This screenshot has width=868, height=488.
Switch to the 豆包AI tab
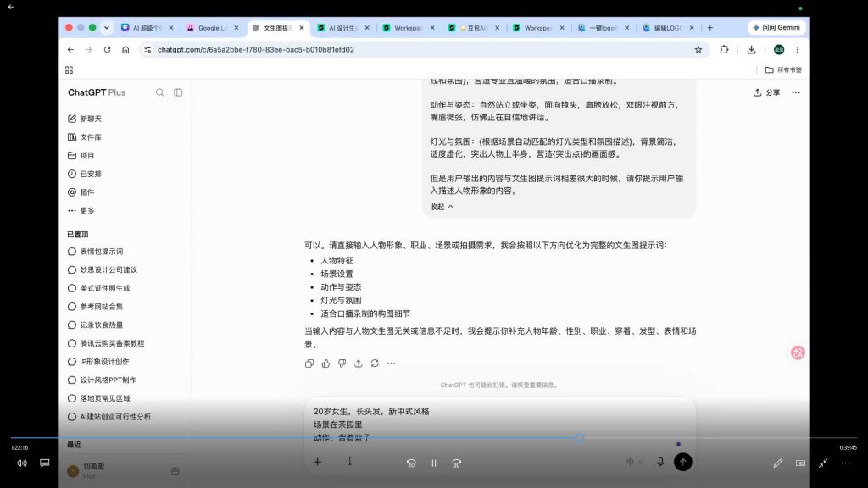(474, 28)
